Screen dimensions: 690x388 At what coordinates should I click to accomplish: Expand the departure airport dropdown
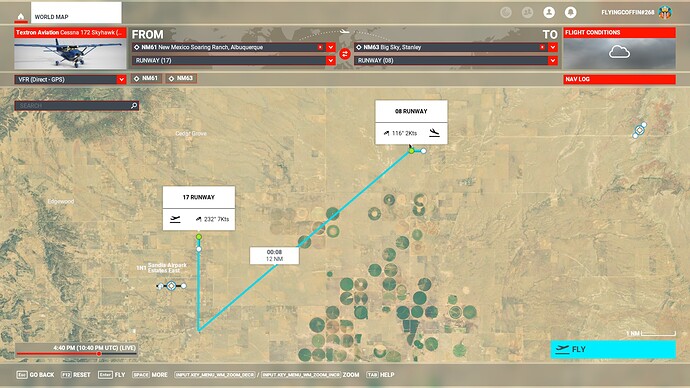click(x=330, y=47)
